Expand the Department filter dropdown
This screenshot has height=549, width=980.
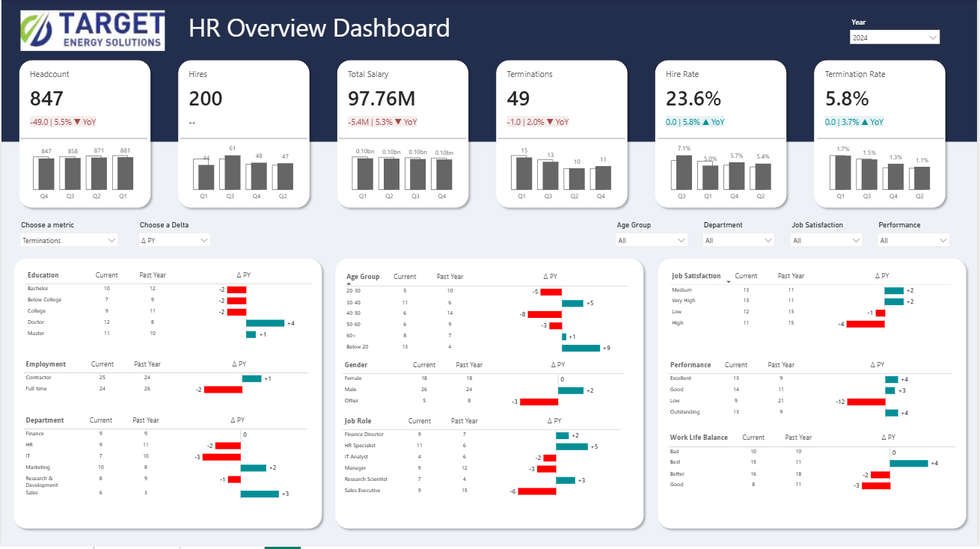coord(738,240)
